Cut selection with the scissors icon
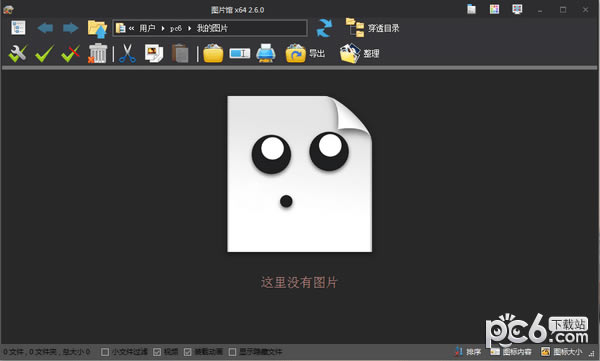The height and width of the screenshot is (361, 600). coord(127,53)
